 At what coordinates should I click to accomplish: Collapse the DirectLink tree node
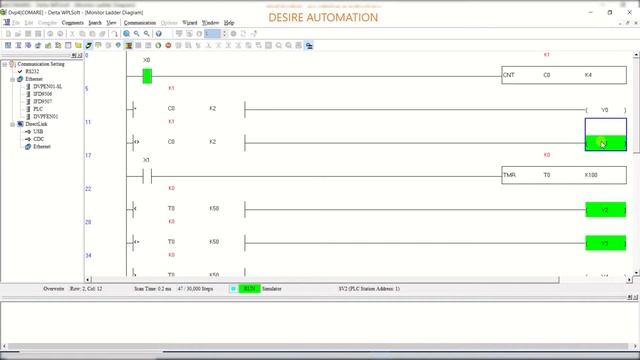coord(13,124)
